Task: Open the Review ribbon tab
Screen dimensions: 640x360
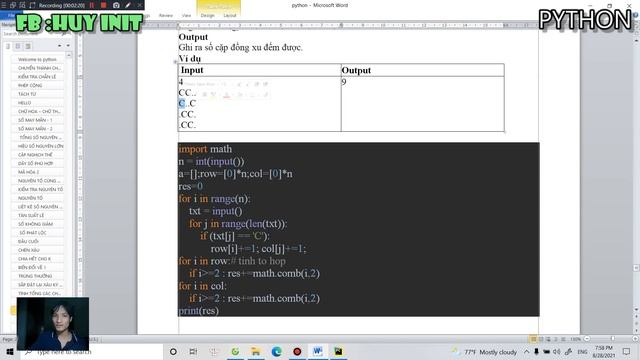Action: (166, 15)
